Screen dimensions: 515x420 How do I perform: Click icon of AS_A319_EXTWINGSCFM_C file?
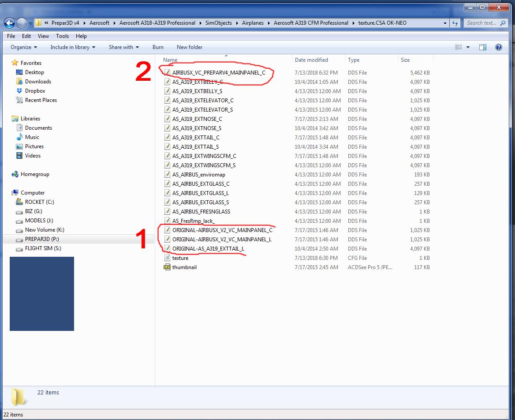[167, 156]
